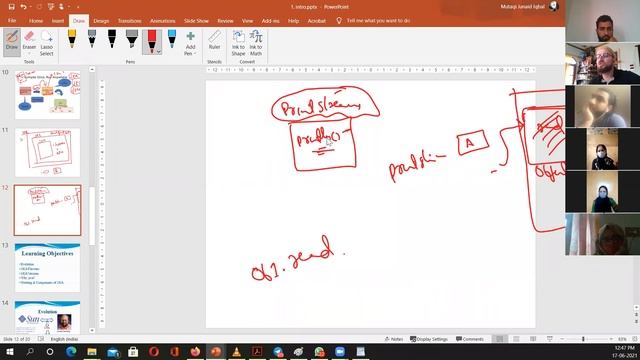Toggle the Ruler stencil

pos(214,41)
